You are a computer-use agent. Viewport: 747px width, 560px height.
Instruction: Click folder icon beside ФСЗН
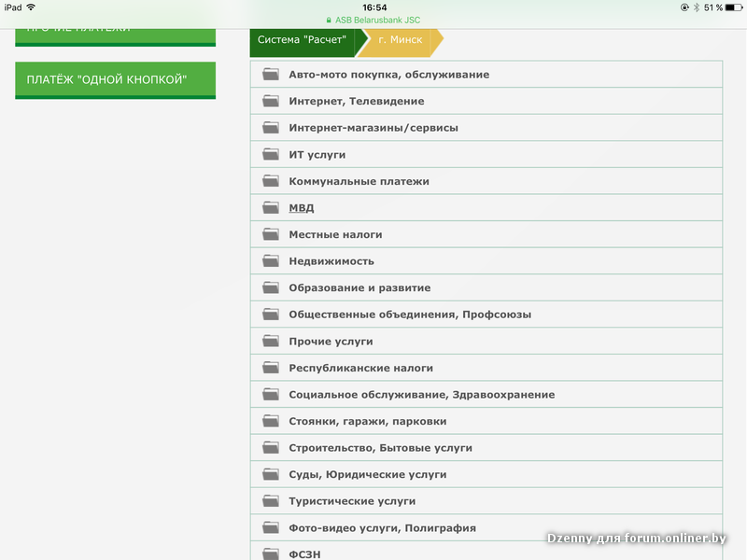[x=271, y=554]
